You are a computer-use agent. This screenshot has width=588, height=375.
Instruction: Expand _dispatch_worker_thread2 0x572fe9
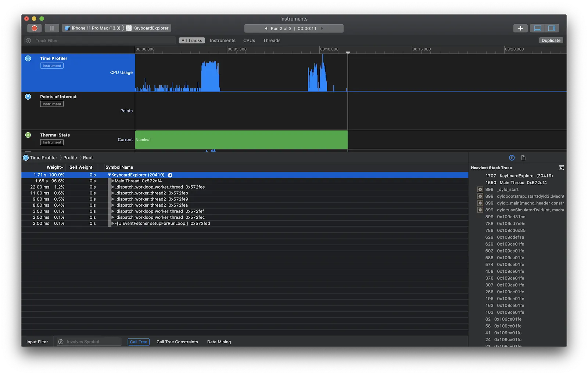[113, 199]
